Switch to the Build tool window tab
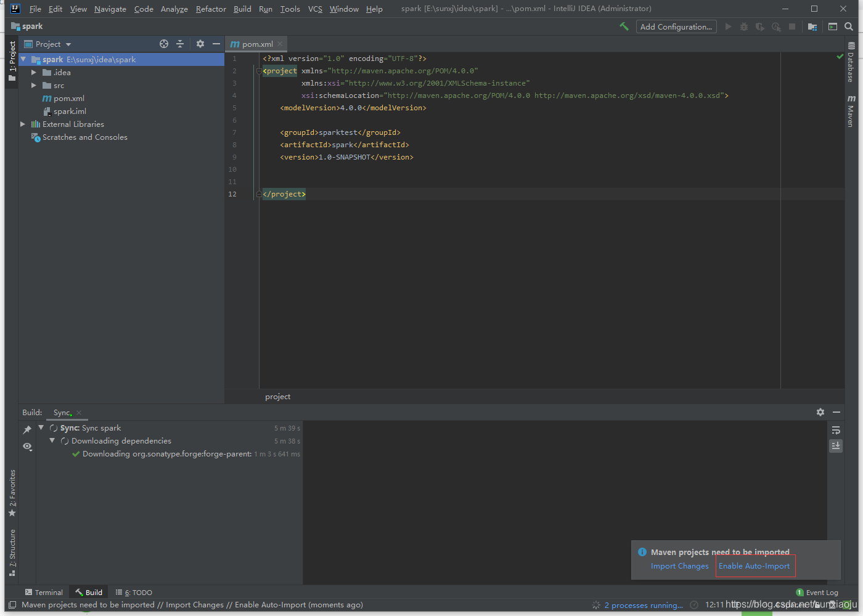 point(89,593)
